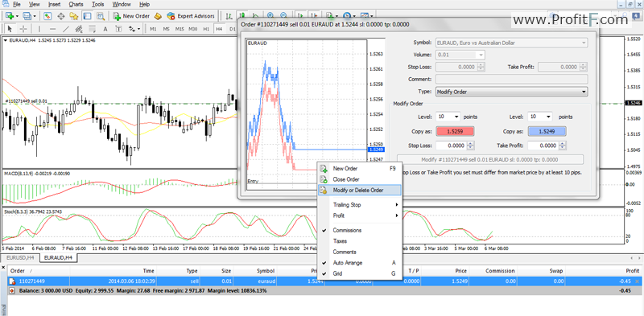Click the Chart Shift toolbar icon

coord(313,16)
